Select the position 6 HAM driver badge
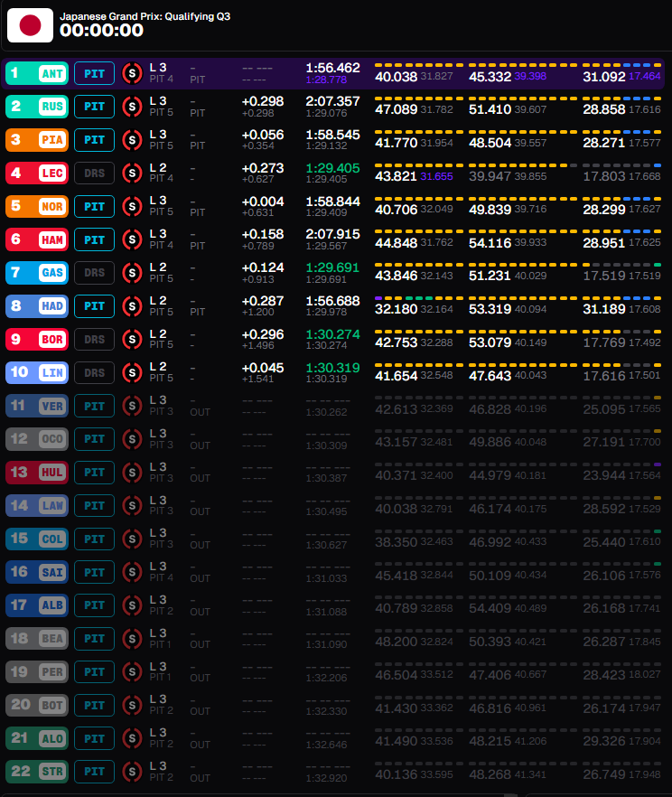This screenshot has width=672, height=797. point(37,240)
